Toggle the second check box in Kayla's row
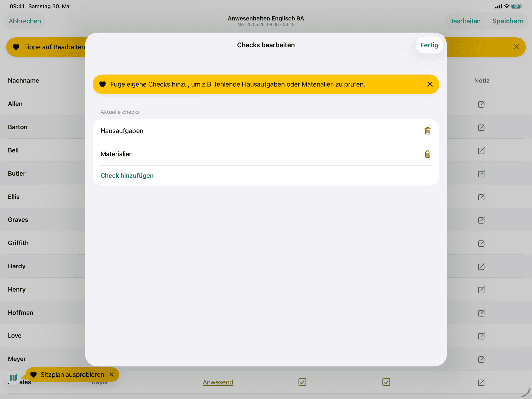Image resolution: width=532 pixels, height=399 pixels. click(386, 382)
